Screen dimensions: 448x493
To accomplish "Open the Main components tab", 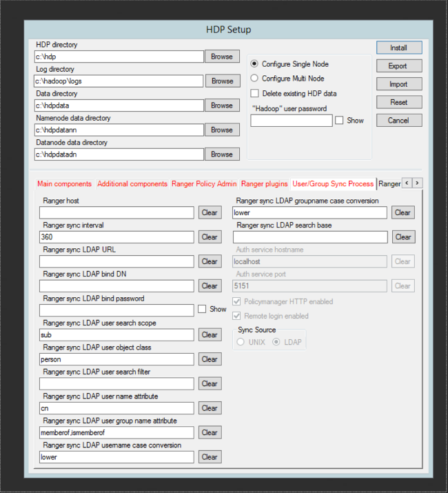I will pyautogui.click(x=64, y=184).
